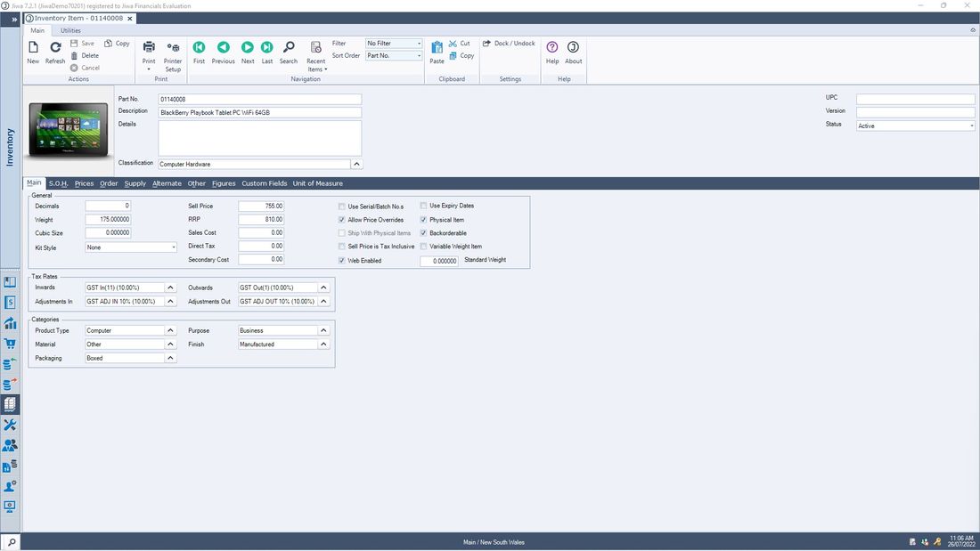This screenshot has width=980, height=551.
Task: Switch to the S.O.H. tab
Action: pos(58,183)
